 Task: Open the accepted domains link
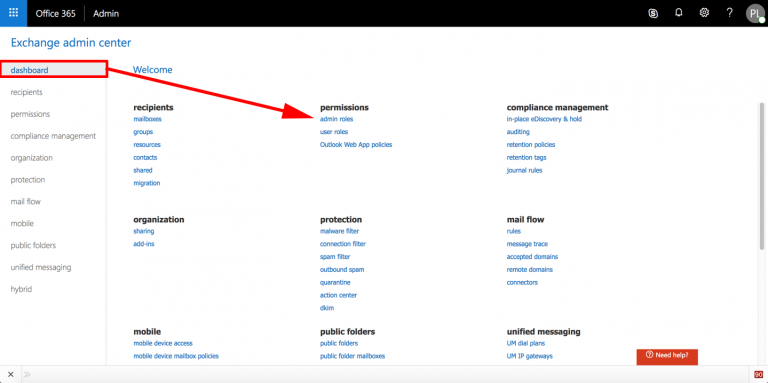pos(532,257)
